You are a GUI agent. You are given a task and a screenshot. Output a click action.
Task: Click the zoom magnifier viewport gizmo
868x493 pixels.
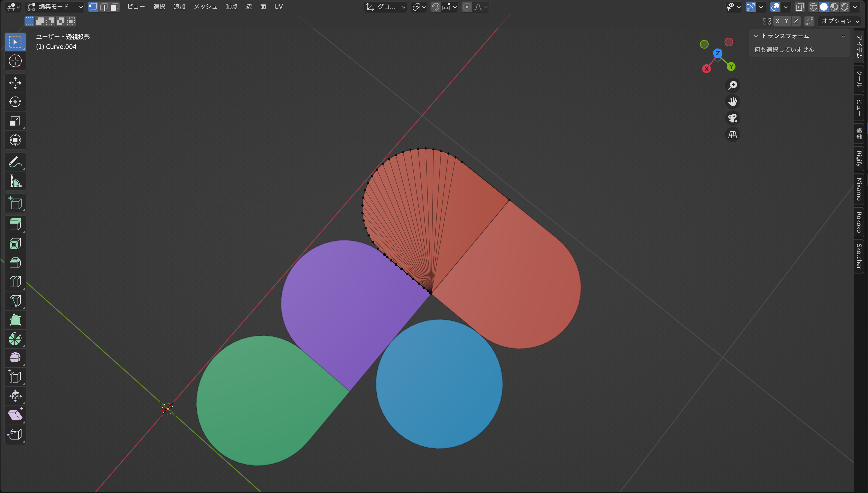732,85
